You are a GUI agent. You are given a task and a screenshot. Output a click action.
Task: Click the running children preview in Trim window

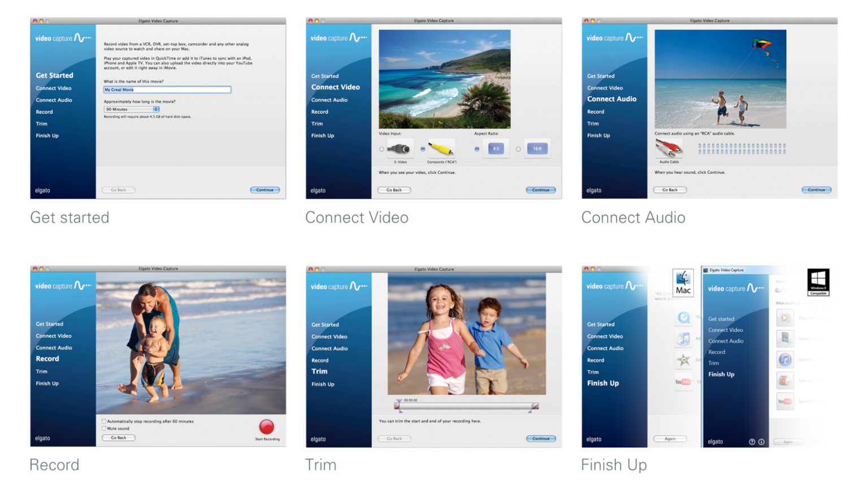pos(467,334)
